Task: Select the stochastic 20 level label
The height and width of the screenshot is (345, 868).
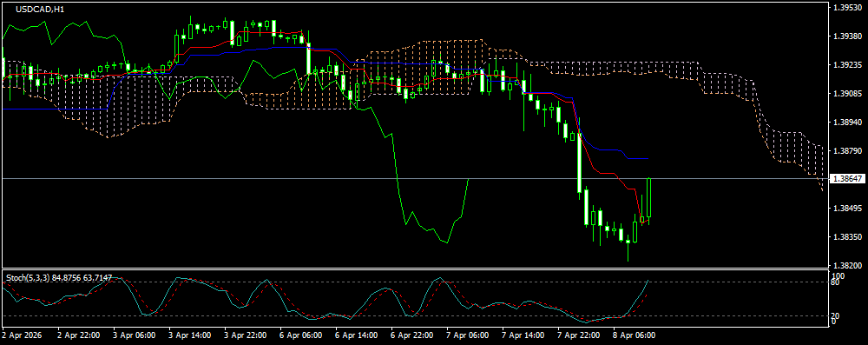Action: (x=836, y=316)
